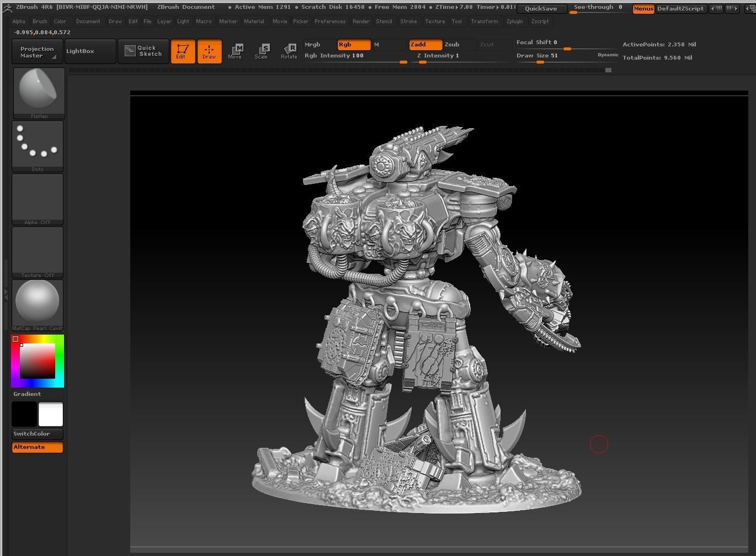Toggle Alternate color button

pyautogui.click(x=38, y=447)
